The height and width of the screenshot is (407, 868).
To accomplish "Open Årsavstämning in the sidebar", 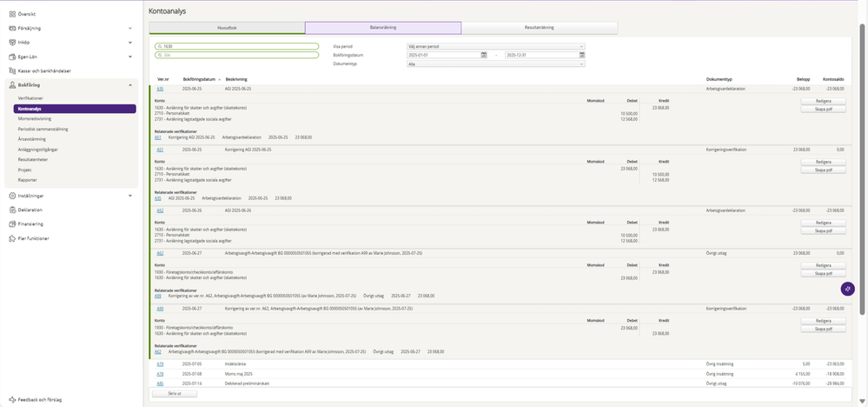I will point(31,139).
